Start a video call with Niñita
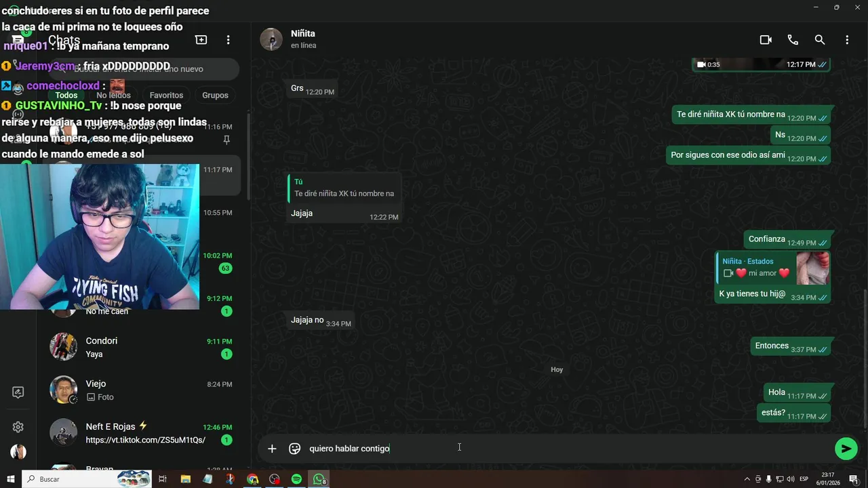Viewport: 868px width, 488px height. 766,40
